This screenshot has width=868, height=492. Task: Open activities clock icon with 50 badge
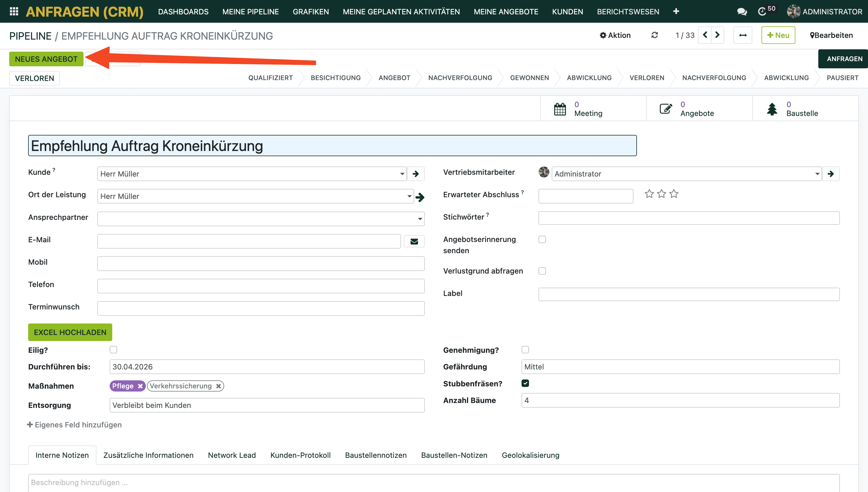point(762,12)
